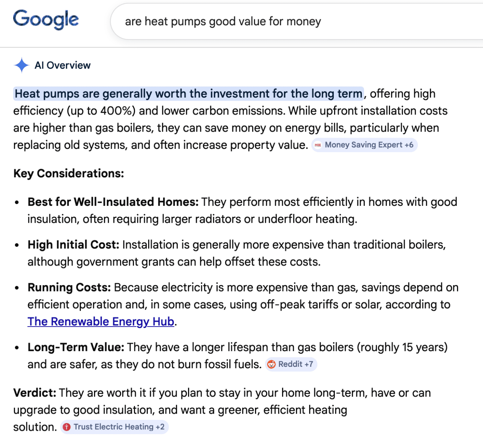Click the blue AI Overview sparkle icon
Screen dimensions: 483x448
point(22,65)
